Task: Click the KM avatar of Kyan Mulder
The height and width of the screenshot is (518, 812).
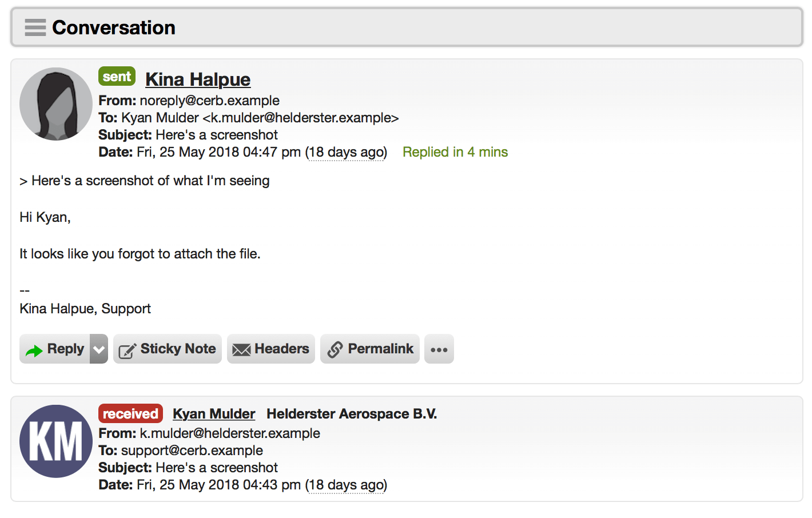Action: pos(56,441)
